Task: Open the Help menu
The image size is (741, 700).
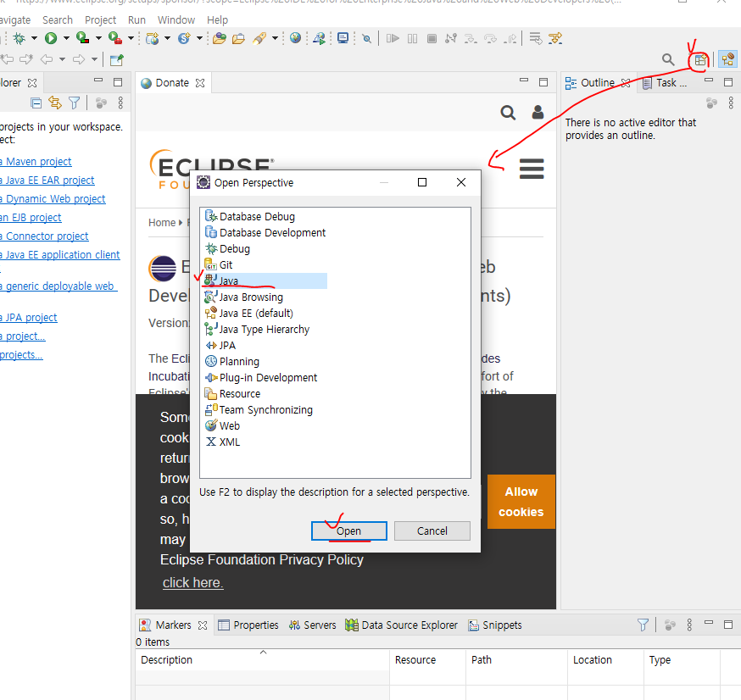Action: 217,20
